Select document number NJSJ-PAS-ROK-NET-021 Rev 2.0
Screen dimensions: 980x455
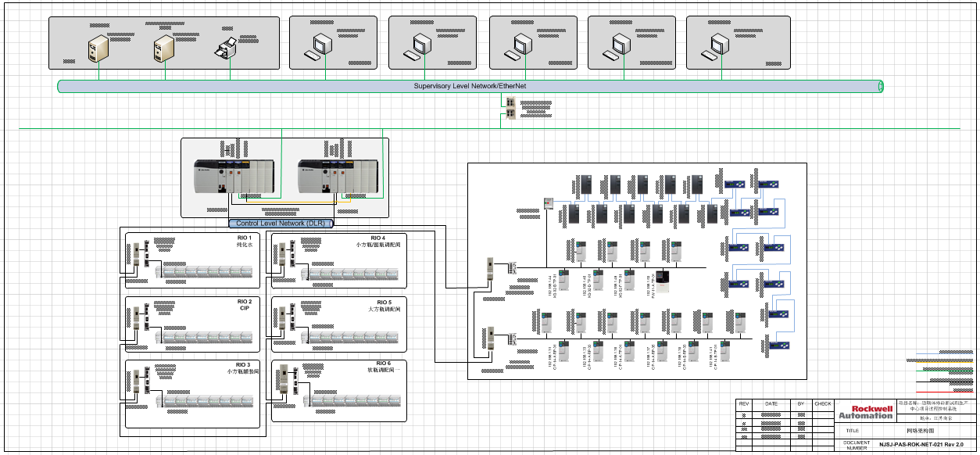click(921, 445)
